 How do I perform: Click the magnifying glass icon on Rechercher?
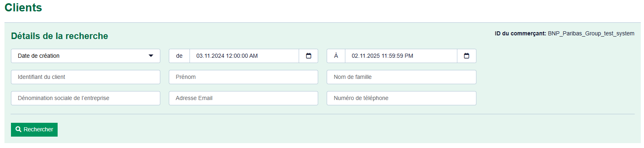click(x=18, y=129)
